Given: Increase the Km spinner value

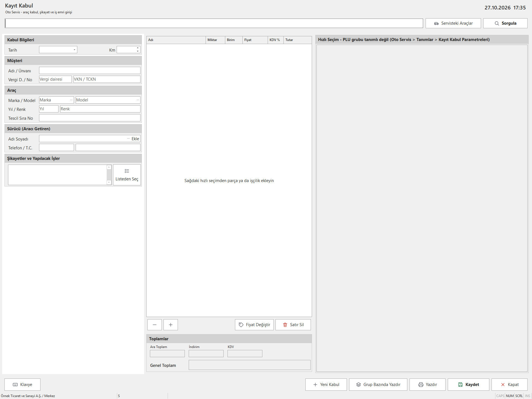Looking at the screenshot, I should 138,48.
